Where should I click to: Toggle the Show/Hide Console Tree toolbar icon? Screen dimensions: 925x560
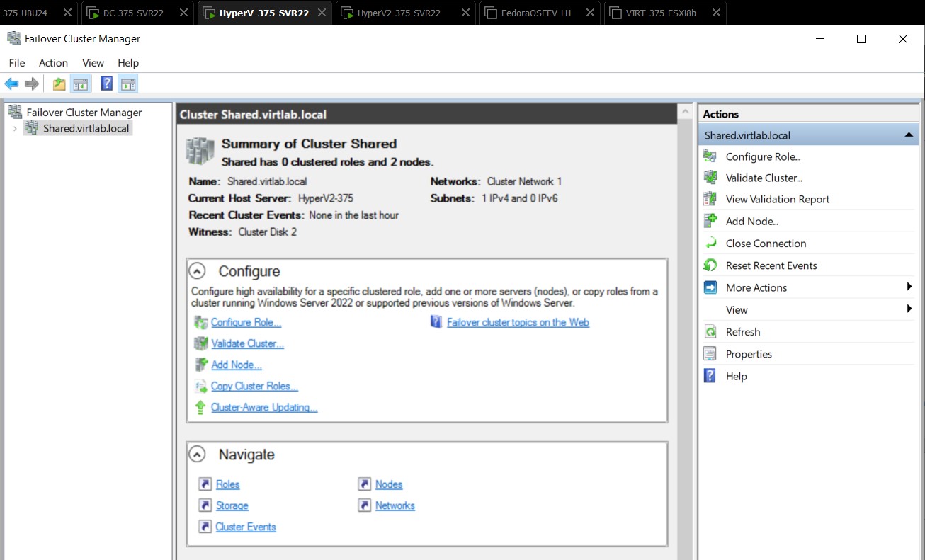81,83
